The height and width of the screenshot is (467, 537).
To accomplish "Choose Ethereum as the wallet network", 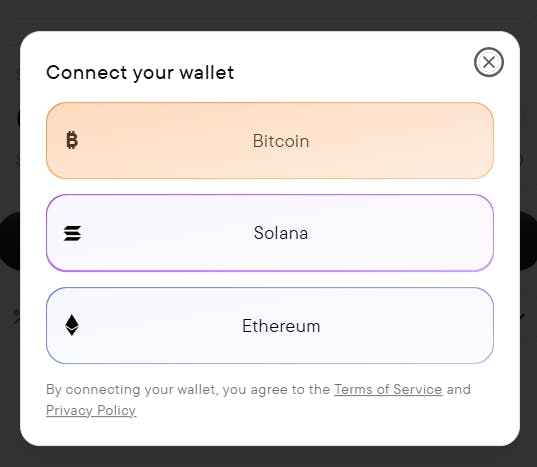I will coord(270,325).
